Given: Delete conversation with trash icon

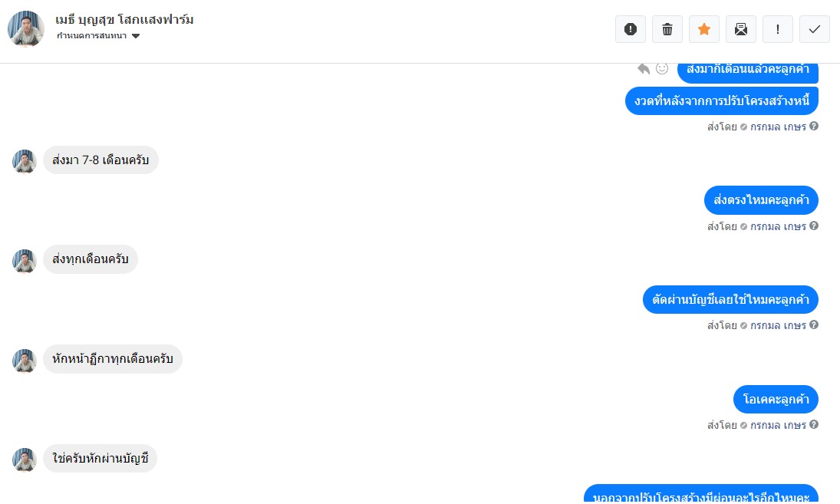Looking at the screenshot, I should click(x=667, y=29).
